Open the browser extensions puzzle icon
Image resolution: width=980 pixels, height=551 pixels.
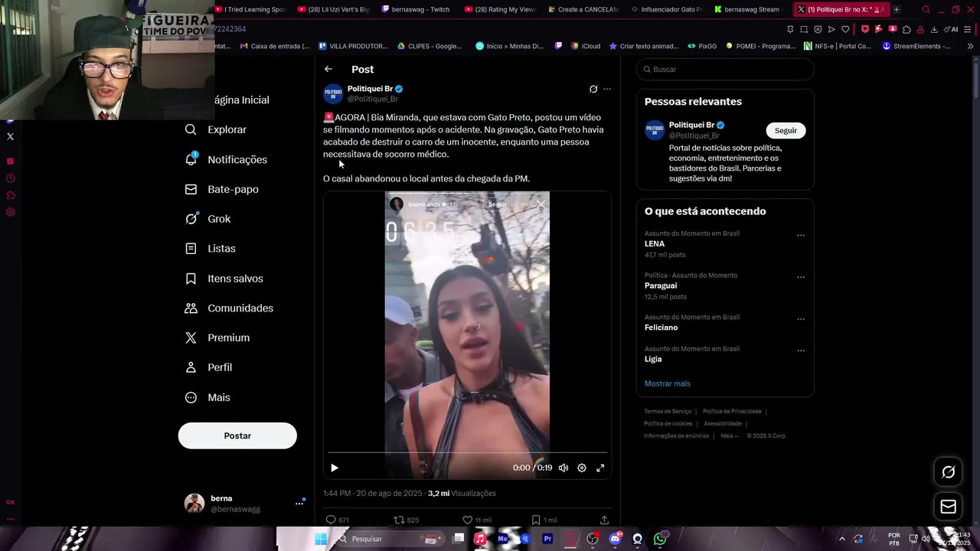point(906,29)
